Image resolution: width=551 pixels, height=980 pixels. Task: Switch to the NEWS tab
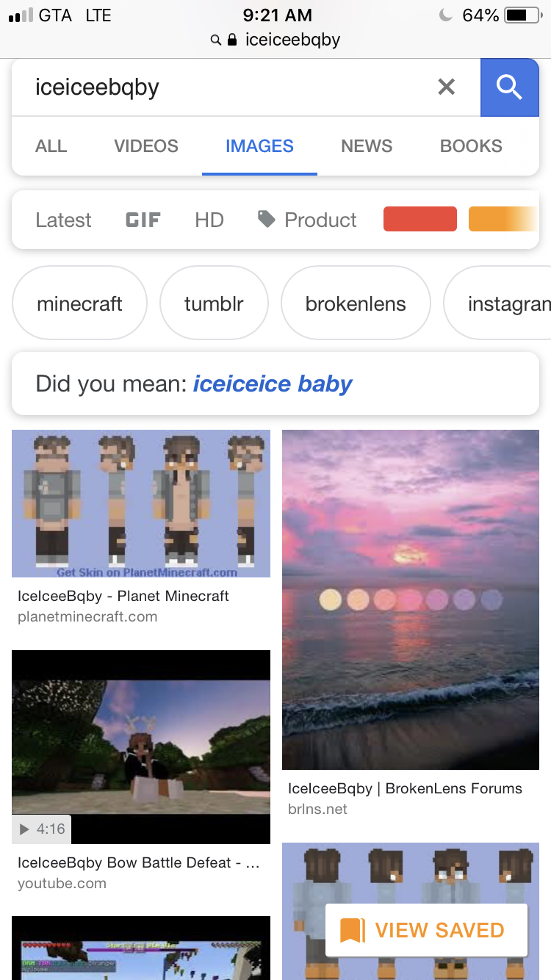367,145
